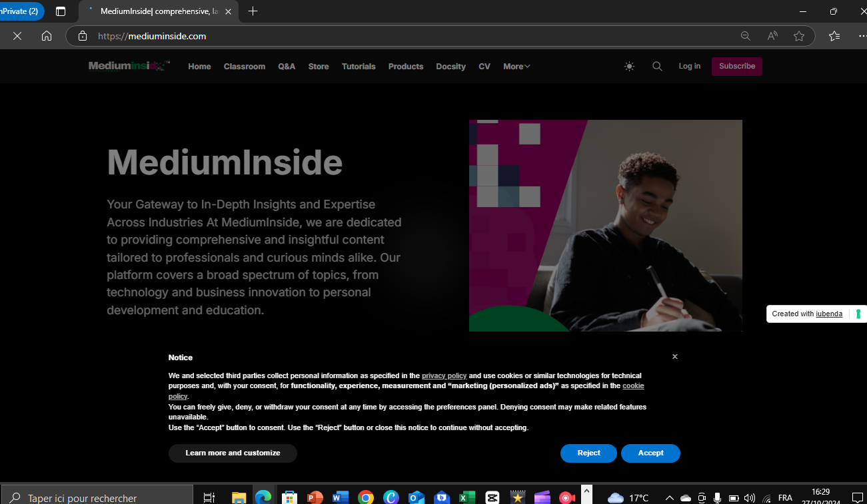Screen dimensions: 867x504
Task: Launch PowerPoint from the taskbar
Action: (x=315, y=497)
